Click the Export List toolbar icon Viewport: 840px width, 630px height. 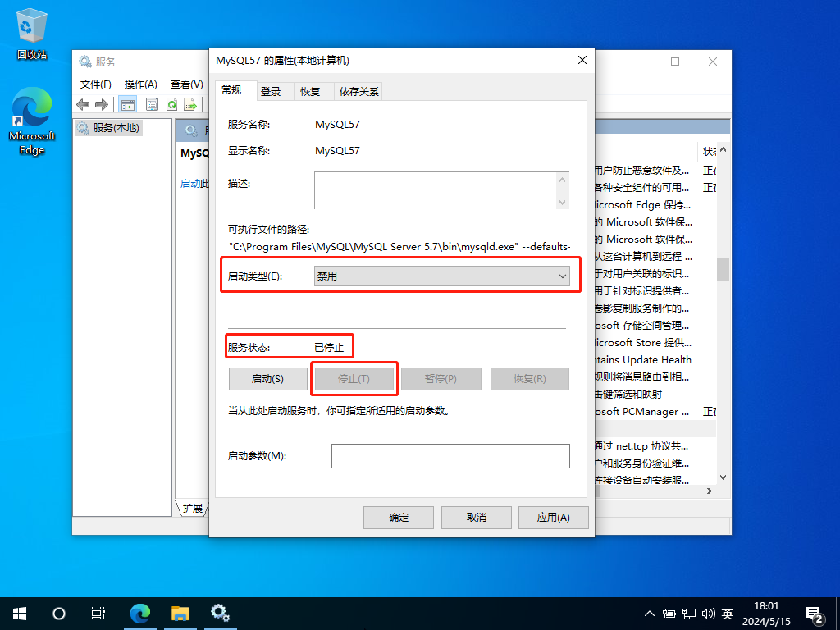pos(190,104)
